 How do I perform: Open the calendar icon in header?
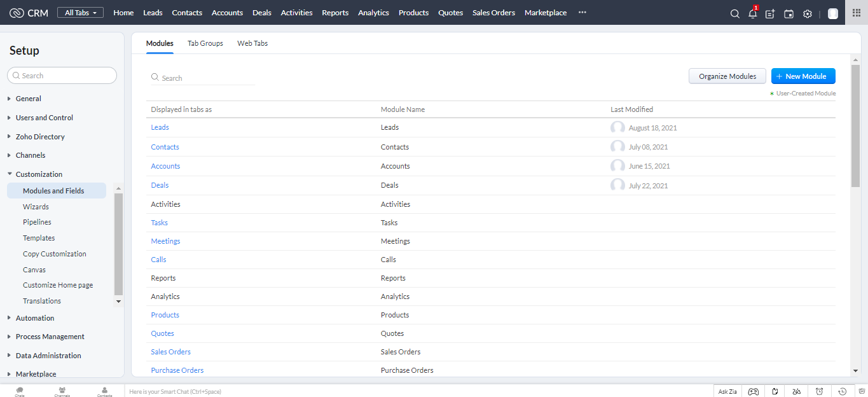point(789,13)
